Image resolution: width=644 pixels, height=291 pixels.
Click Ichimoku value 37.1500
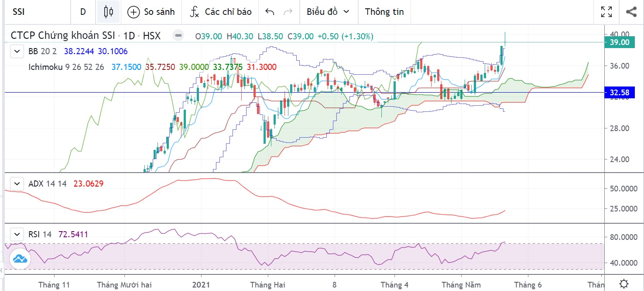[126, 67]
